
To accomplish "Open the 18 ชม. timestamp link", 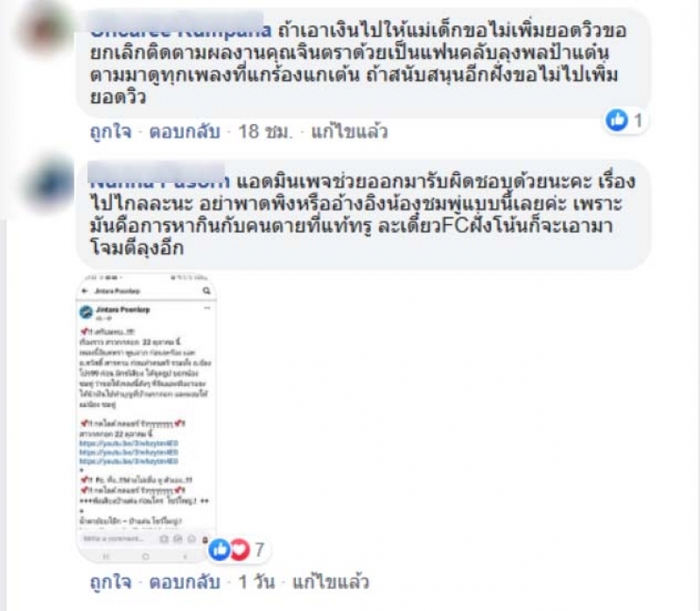I will [265, 132].
